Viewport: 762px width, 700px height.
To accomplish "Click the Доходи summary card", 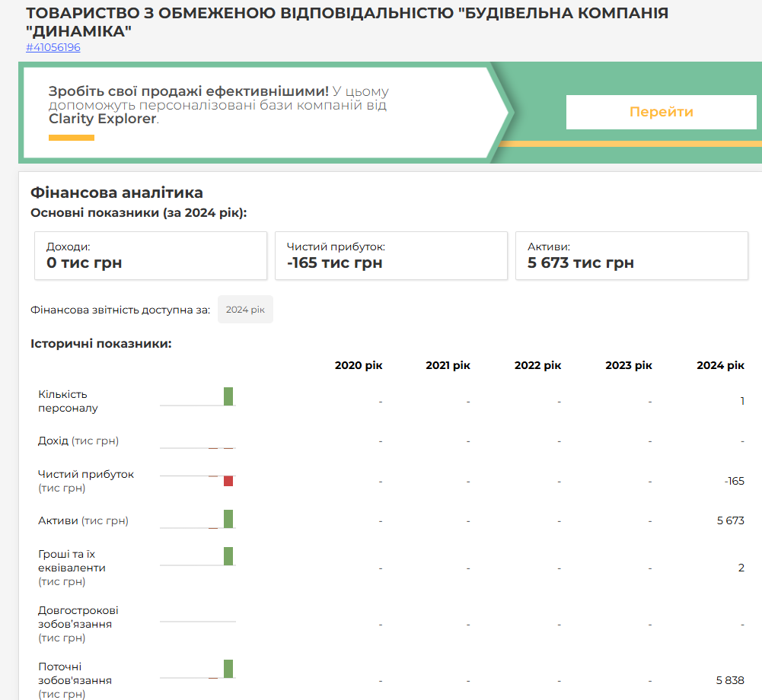I will [151, 256].
